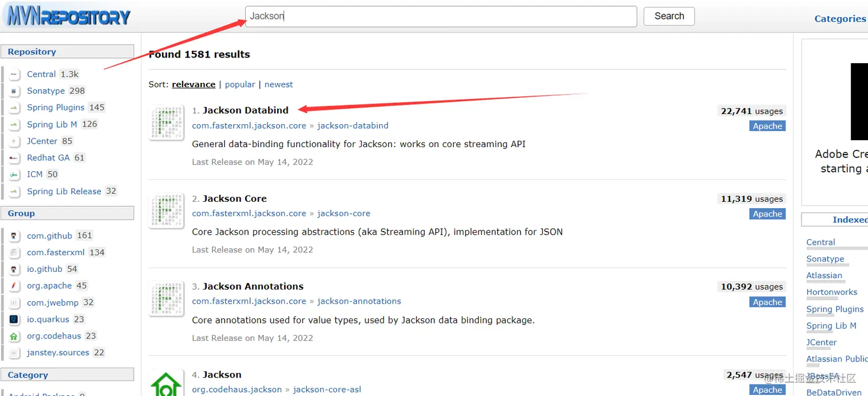Filter by Central repository link
The height and width of the screenshot is (396, 868).
41,74
